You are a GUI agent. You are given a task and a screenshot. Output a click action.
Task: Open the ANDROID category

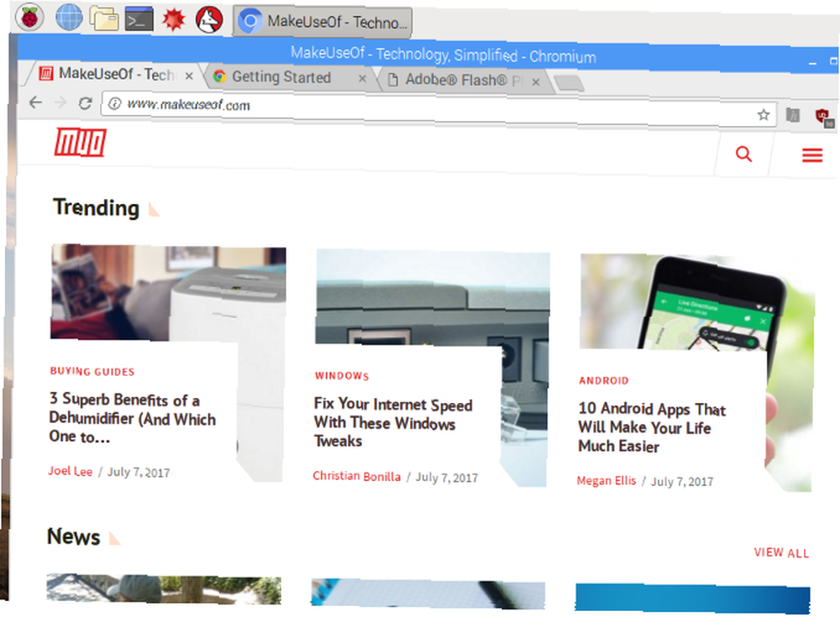point(604,381)
